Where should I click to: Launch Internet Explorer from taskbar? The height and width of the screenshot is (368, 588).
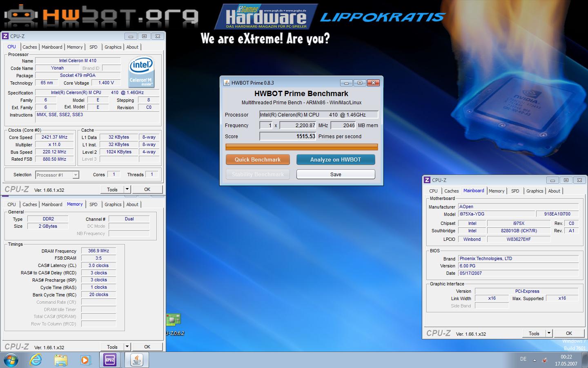[36, 360]
